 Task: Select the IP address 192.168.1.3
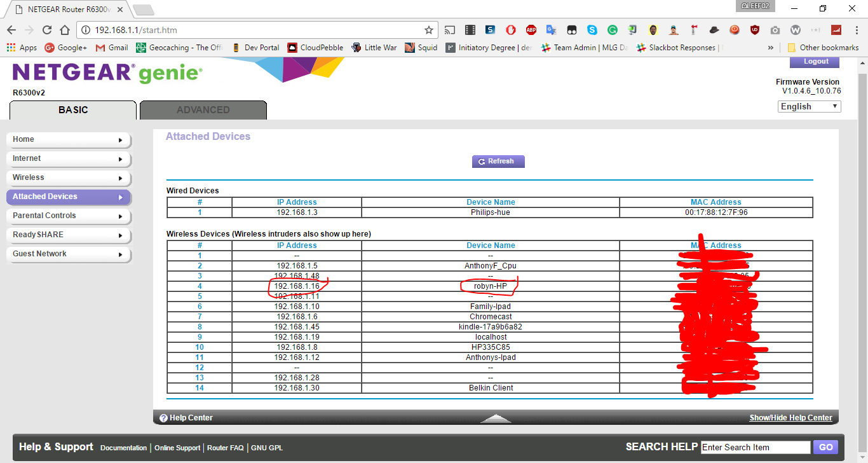tap(297, 212)
